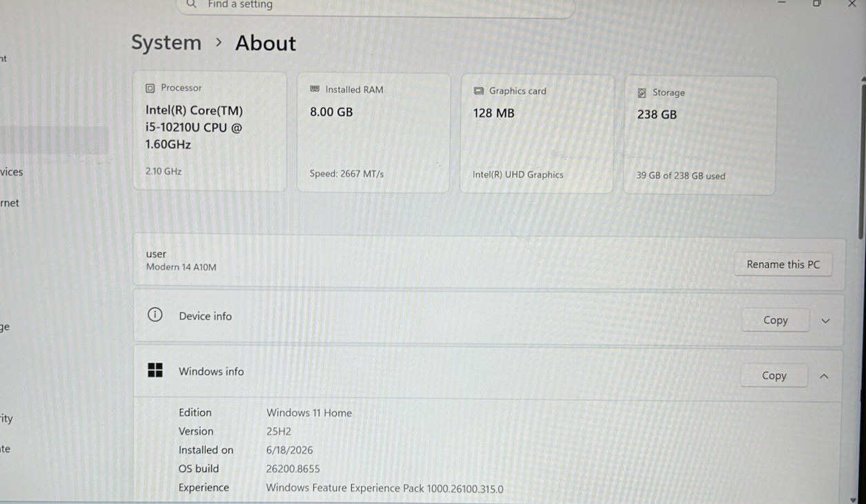Click the Edition label
Viewport: 866px width, 504px height.
195,412
